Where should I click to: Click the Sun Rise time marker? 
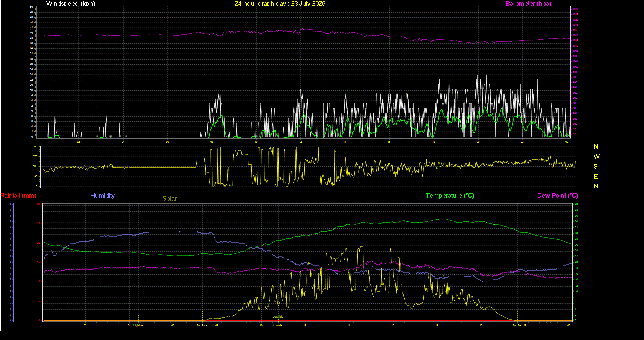click(x=202, y=325)
